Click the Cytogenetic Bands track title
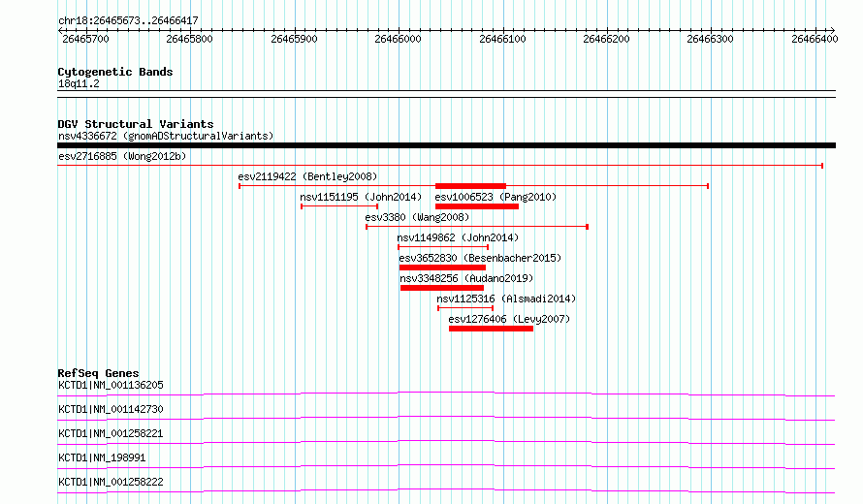Viewport: 863px width, 504px height. tap(115, 72)
